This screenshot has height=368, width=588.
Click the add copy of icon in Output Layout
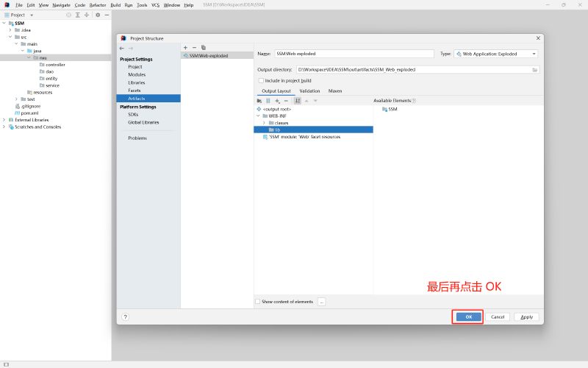[x=278, y=101]
